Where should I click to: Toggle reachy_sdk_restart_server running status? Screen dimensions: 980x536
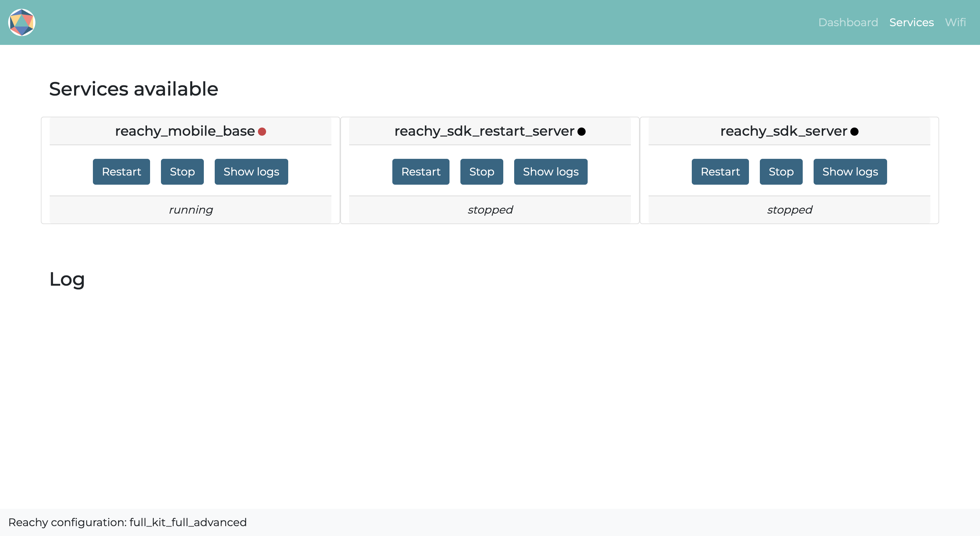pos(421,171)
